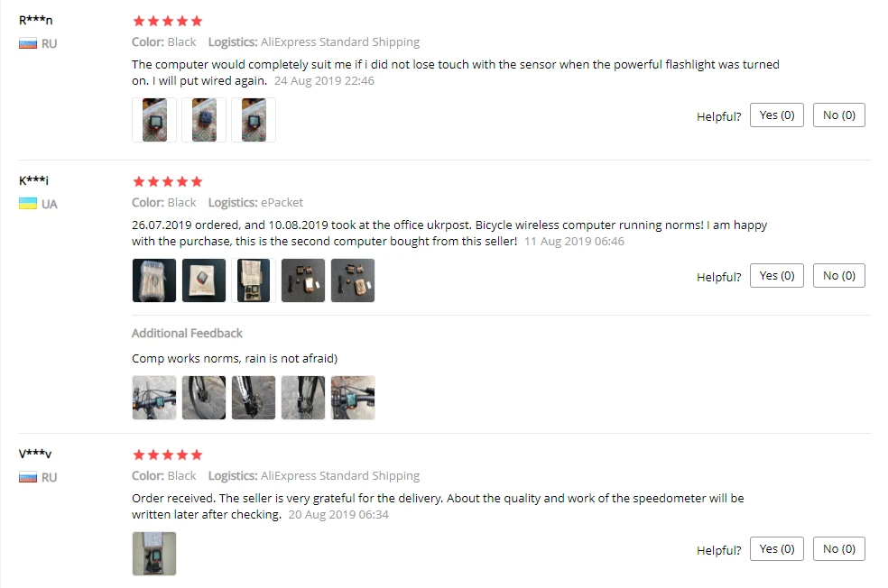Viewport: 888px width, 588px height.
Task: Open fourth additional feedback fork photo
Action: click(x=303, y=398)
